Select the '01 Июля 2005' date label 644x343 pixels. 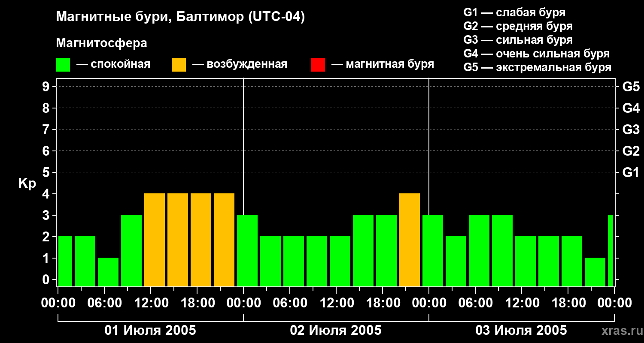point(150,331)
